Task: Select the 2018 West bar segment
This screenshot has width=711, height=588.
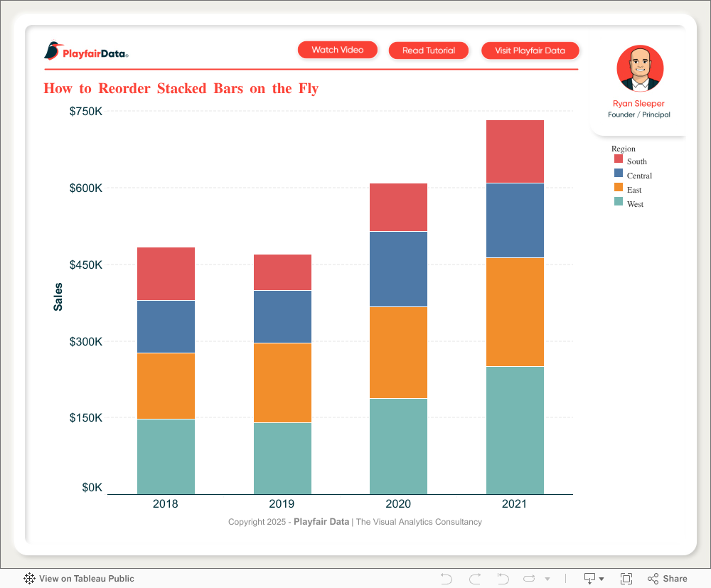Action: [x=166, y=456]
